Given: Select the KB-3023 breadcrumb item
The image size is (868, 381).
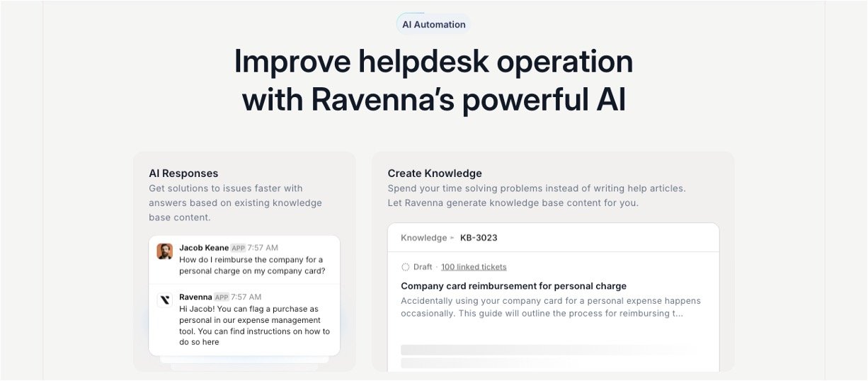Looking at the screenshot, I should [x=479, y=238].
